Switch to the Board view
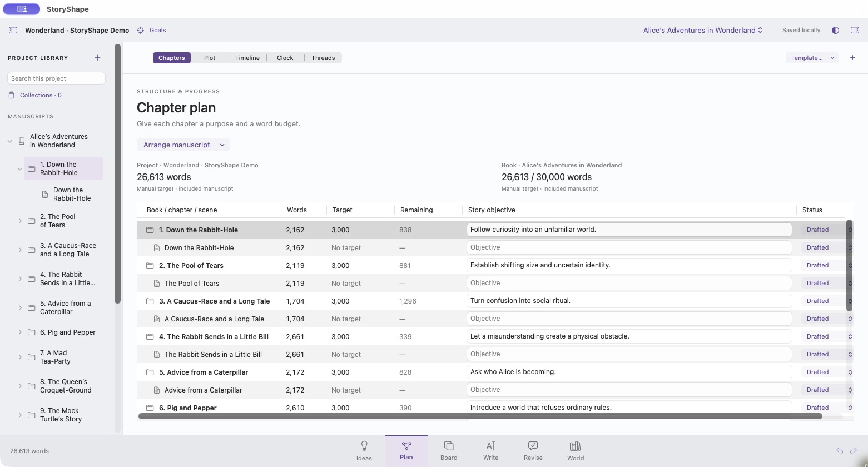 pyautogui.click(x=449, y=450)
